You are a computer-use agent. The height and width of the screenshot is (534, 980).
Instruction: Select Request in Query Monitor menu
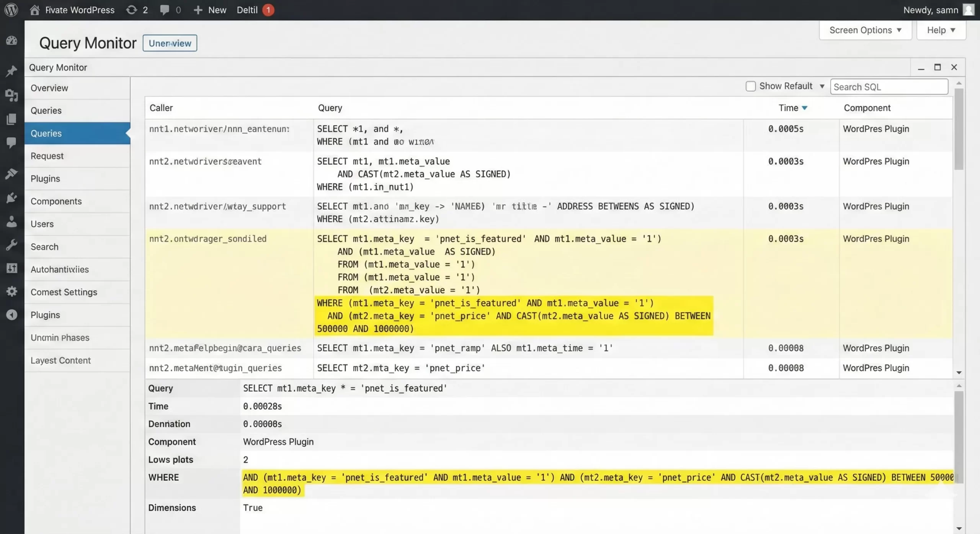click(47, 156)
